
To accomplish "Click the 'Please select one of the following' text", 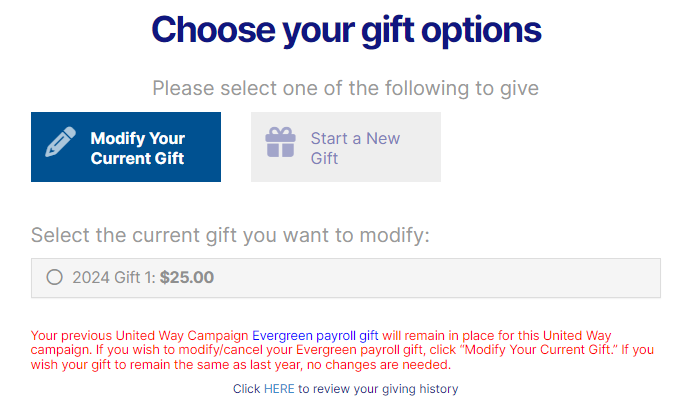I will (346, 89).
